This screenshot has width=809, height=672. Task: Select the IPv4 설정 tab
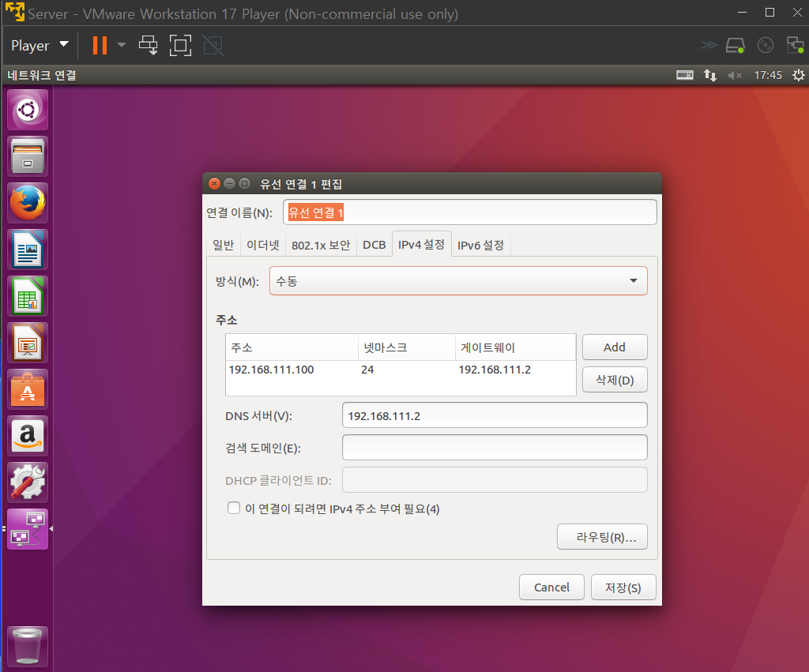coord(422,245)
